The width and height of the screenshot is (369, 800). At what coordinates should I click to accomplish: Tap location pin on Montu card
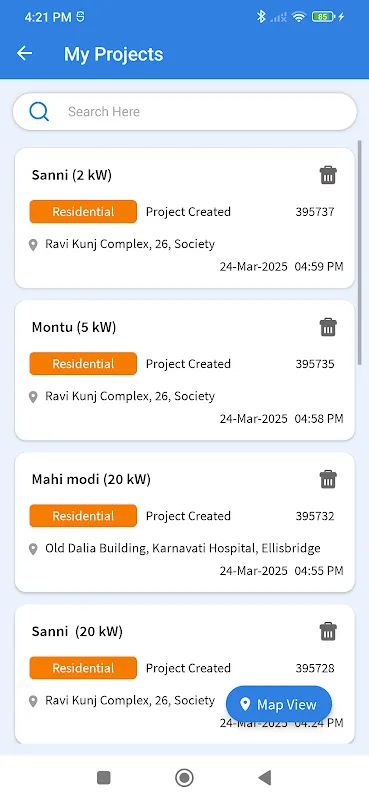click(x=33, y=397)
